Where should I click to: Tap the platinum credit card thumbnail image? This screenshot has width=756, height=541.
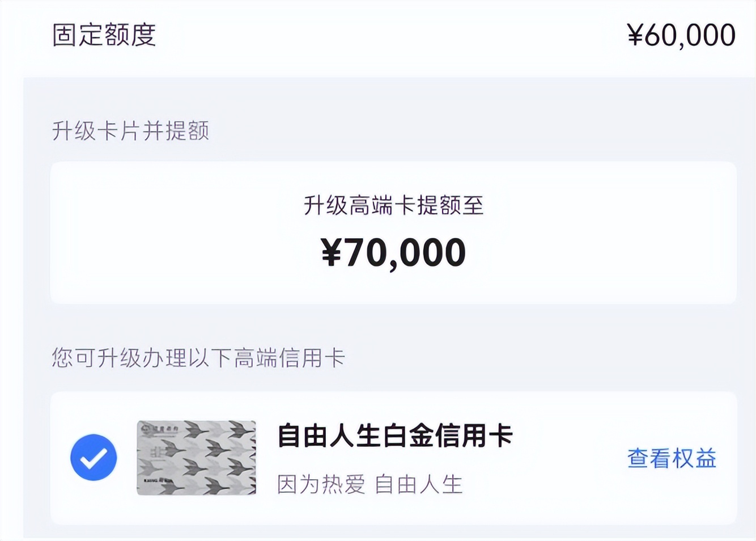tap(196, 458)
